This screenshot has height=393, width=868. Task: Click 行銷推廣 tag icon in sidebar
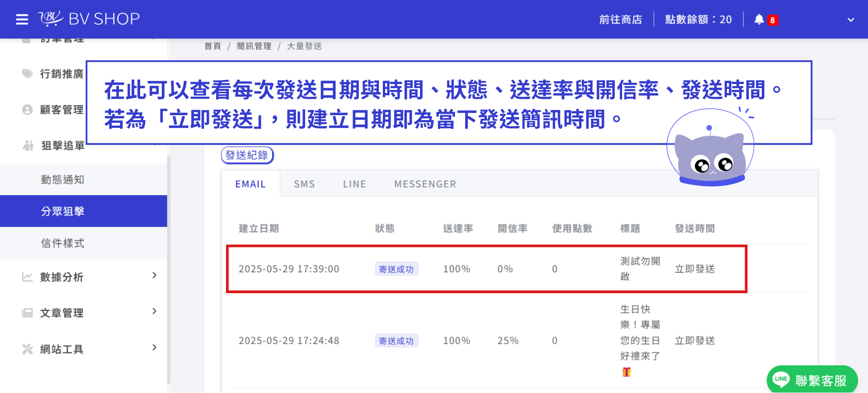pos(28,74)
